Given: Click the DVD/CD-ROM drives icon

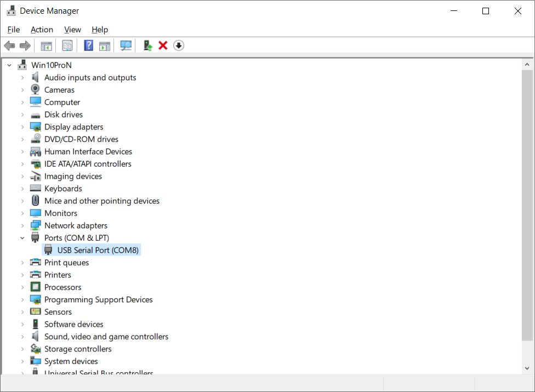Looking at the screenshot, I should (x=36, y=139).
